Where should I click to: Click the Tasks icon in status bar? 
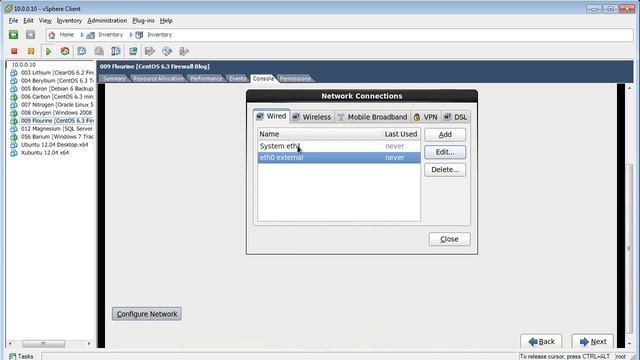(13, 356)
